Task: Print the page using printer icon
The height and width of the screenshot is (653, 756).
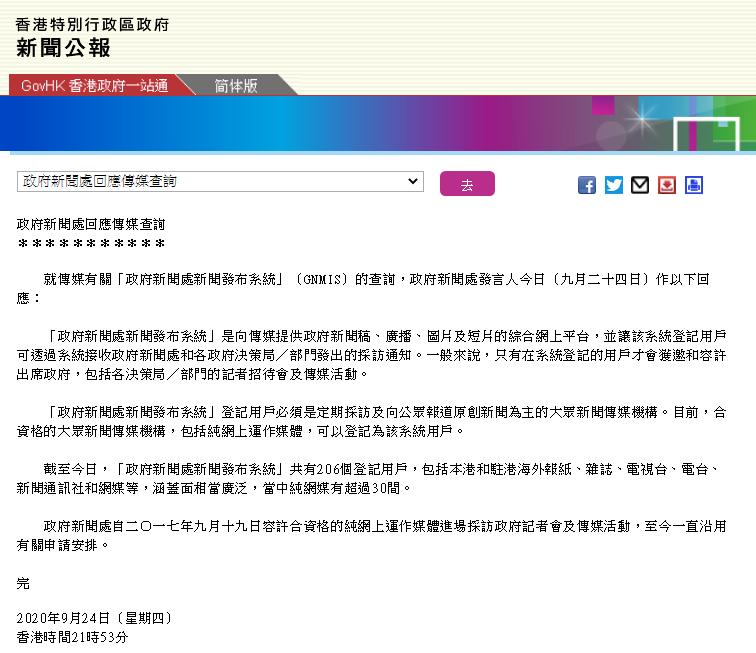Action: point(694,185)
